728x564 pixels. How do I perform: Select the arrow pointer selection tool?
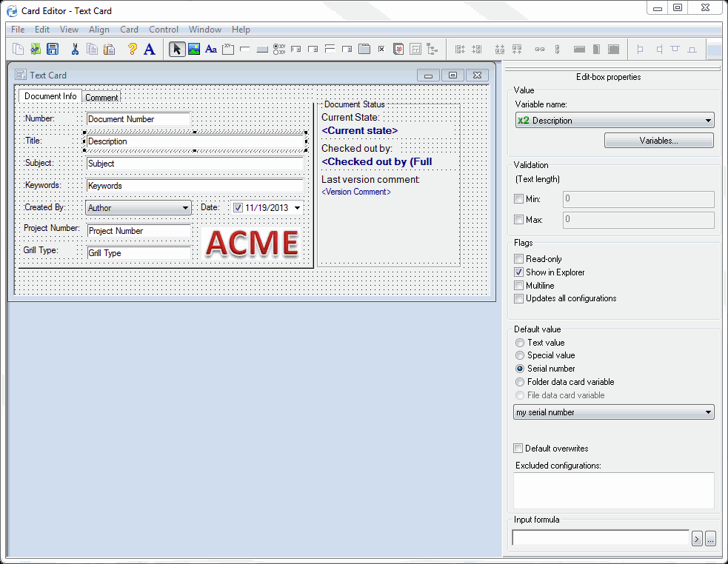(x=176, y=50)
